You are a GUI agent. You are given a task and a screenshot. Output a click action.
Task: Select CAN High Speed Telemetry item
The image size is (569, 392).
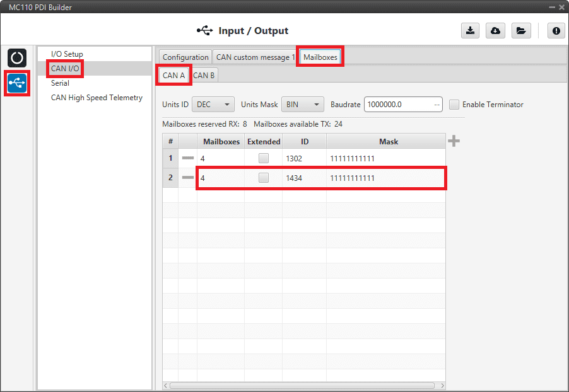coord(97,98)
